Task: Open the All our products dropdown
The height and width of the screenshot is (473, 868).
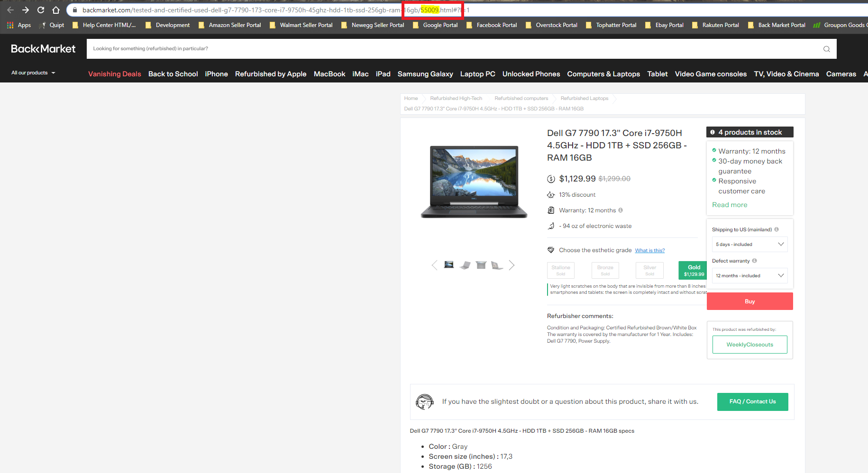Action: pyautogui.click(x=33, y=73)
